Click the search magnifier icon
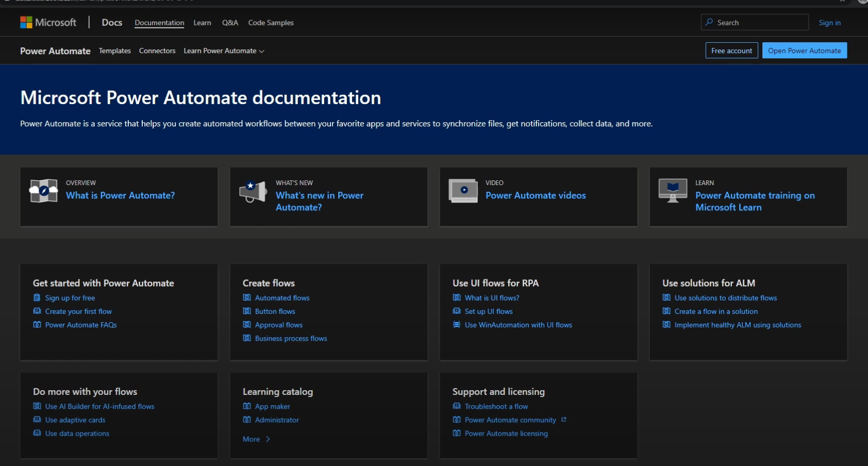This screenshot has width=868, height=466. [709, 22]
